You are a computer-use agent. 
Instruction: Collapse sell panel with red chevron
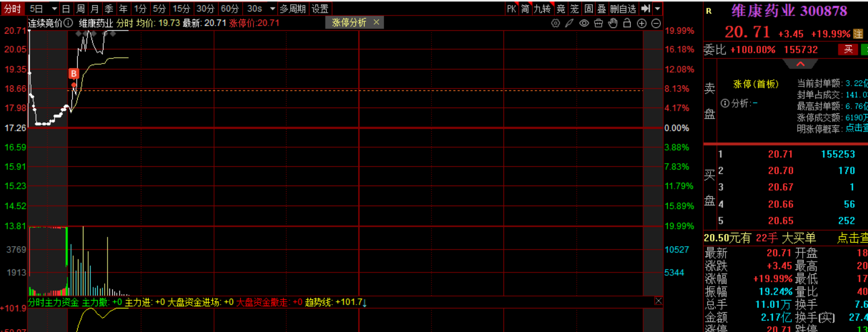click(x=800, y=64)
